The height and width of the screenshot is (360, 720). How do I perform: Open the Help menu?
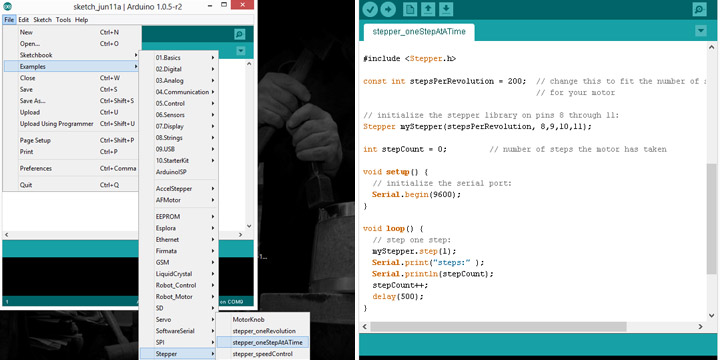(81, 20)
